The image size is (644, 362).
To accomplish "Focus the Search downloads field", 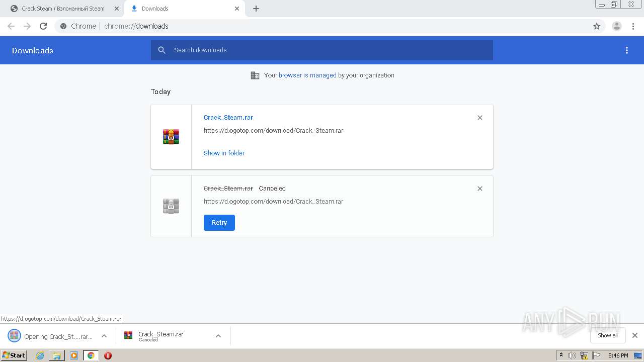I will point(322,50).
